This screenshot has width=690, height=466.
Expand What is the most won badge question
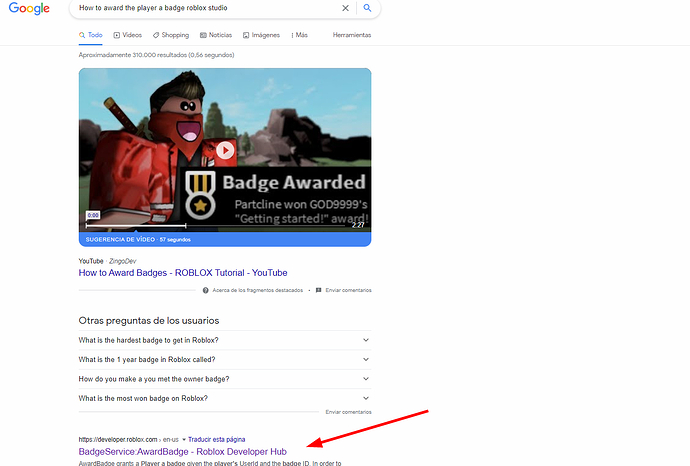pyautogui.click(x=225, y=398)
